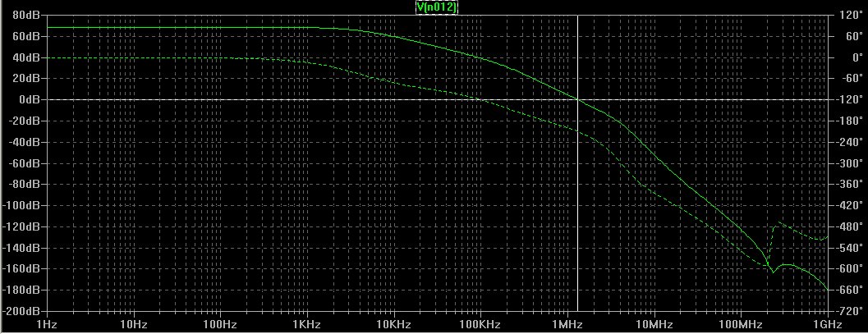
Task: Click the 1KHz frequency axis label
Action: tap(306, 323)
